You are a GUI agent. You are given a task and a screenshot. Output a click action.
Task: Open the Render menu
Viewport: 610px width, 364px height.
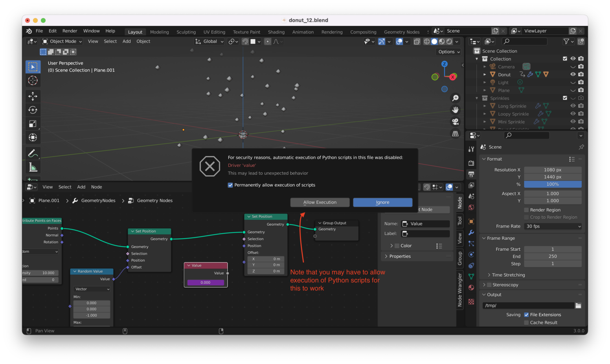[x=70, y=31]
